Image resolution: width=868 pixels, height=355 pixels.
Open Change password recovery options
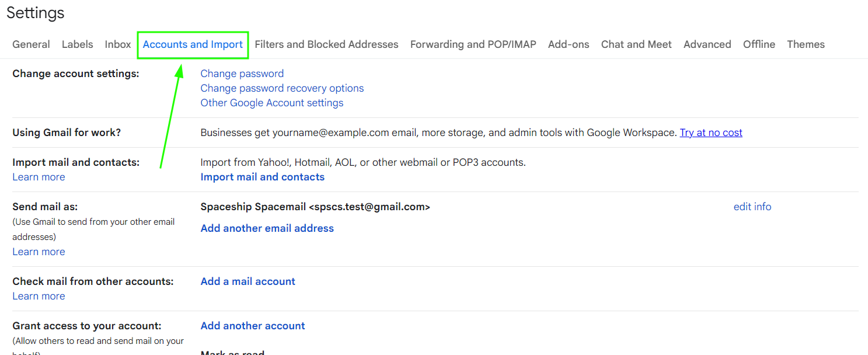pos(282,88)
